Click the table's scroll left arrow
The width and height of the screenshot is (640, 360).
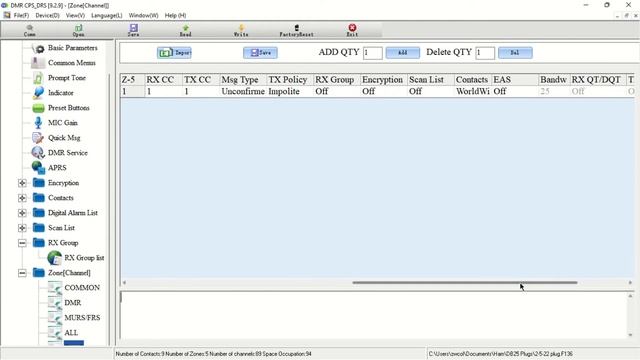coord(124,282)
